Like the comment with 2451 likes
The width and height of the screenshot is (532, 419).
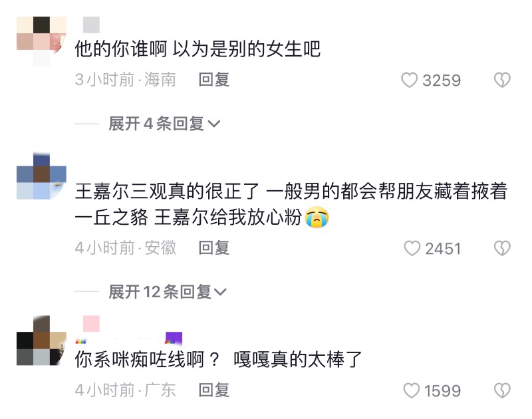coord(412,248)
